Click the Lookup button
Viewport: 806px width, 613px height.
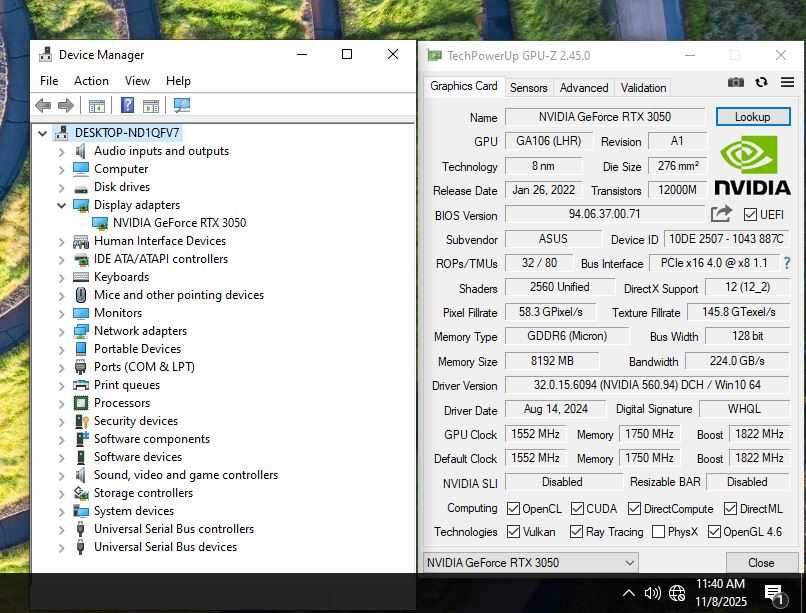coord(753,117)
